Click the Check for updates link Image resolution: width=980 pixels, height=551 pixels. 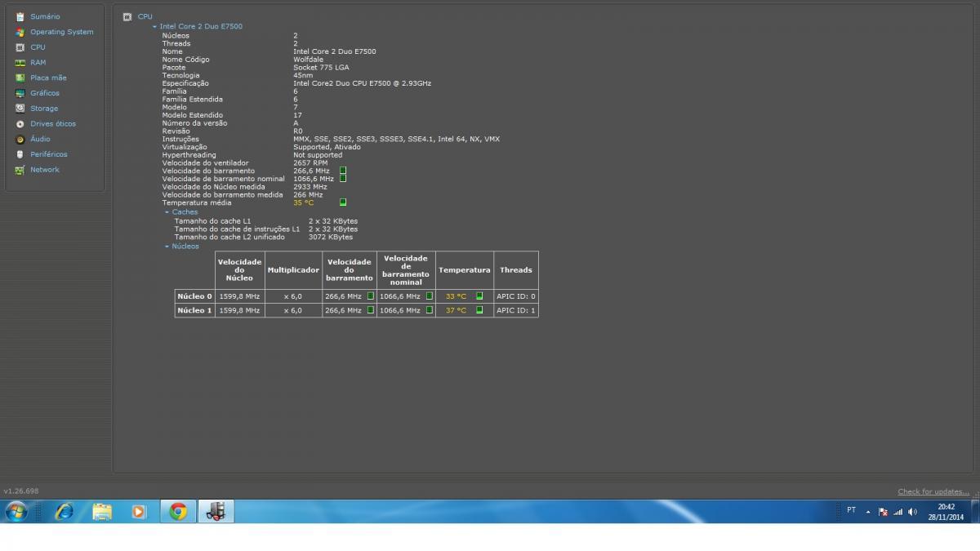pyautogui.click(x=933, y=491)
